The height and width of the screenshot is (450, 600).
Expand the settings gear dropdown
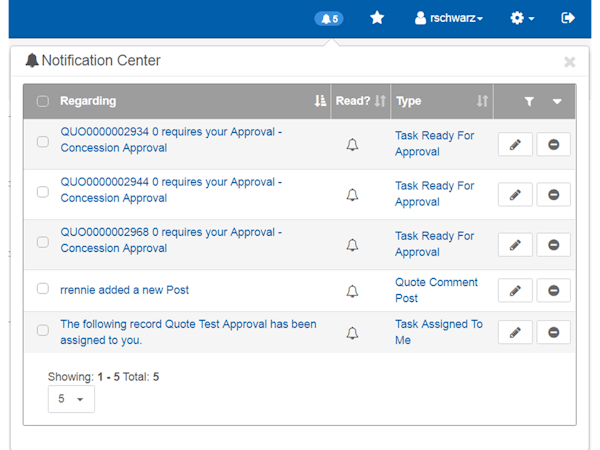tap(522, 18)
